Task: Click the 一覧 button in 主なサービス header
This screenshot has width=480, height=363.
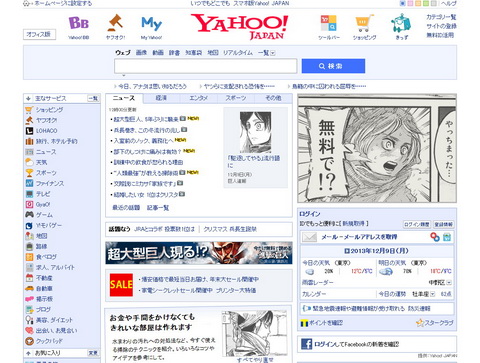Action: point(93,99)
